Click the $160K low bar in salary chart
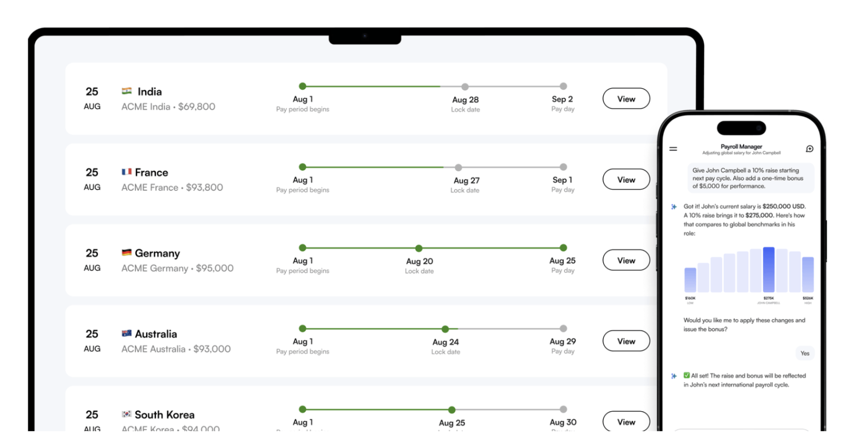The width and height of the screenshot is (868, 440). click(x=690, y=280)
